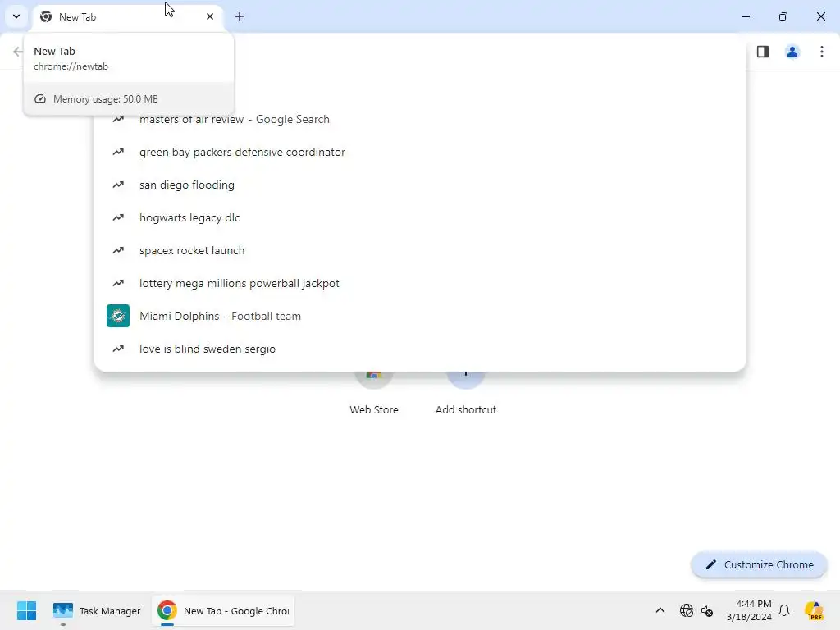Screen dimensions: 840x630
Task: Open Customize Chrome button
Action: 759,564
